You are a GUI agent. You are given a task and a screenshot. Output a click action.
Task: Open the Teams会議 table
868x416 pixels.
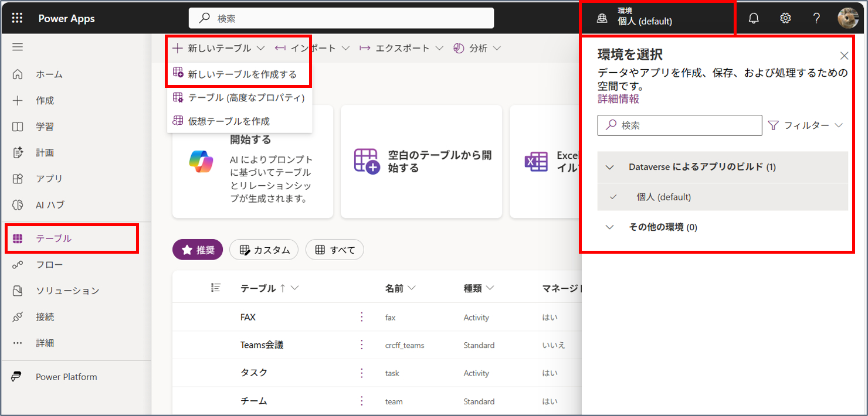pos(262,345)
